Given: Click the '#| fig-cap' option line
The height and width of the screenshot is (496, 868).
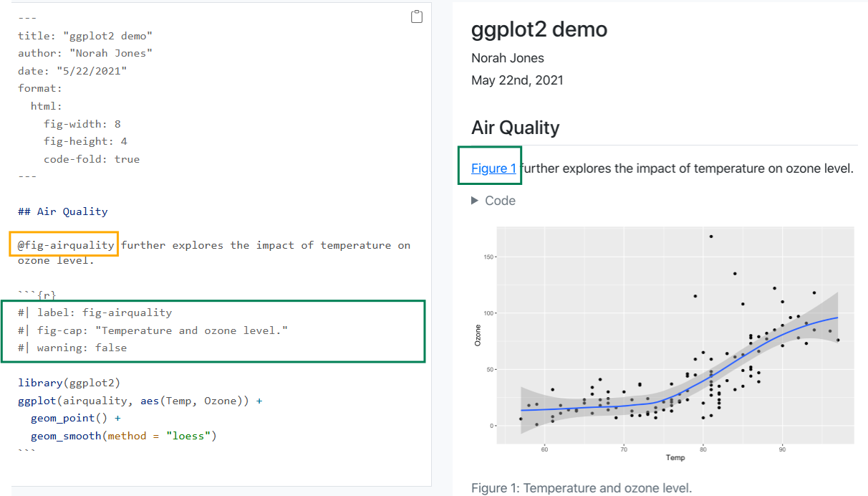Looking at the screenshot, I should coord(154,330).
